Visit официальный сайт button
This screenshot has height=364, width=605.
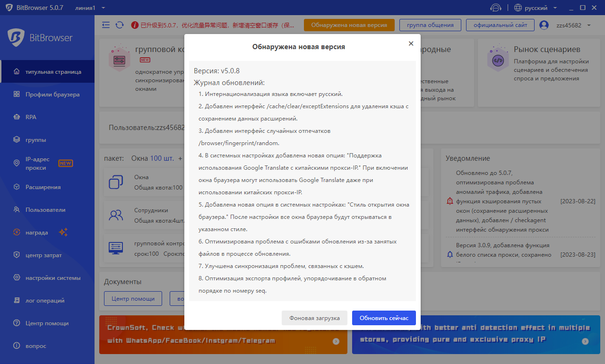pos(500,25)
